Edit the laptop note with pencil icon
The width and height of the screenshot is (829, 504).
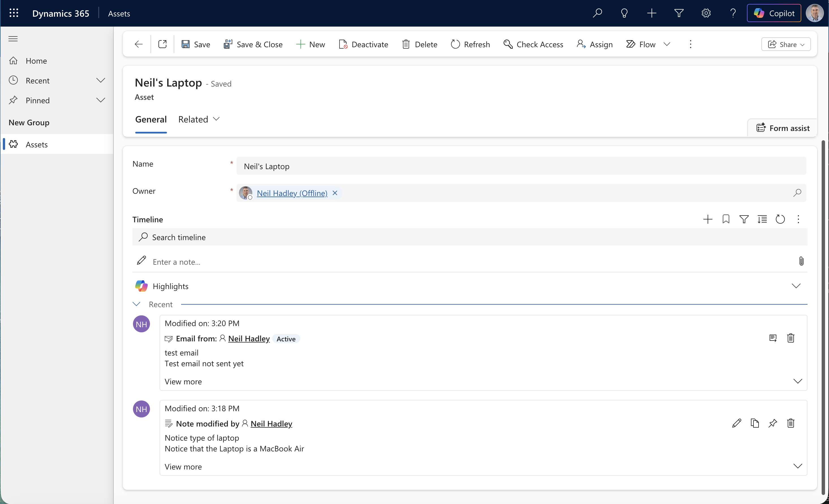tap(736, 423)
